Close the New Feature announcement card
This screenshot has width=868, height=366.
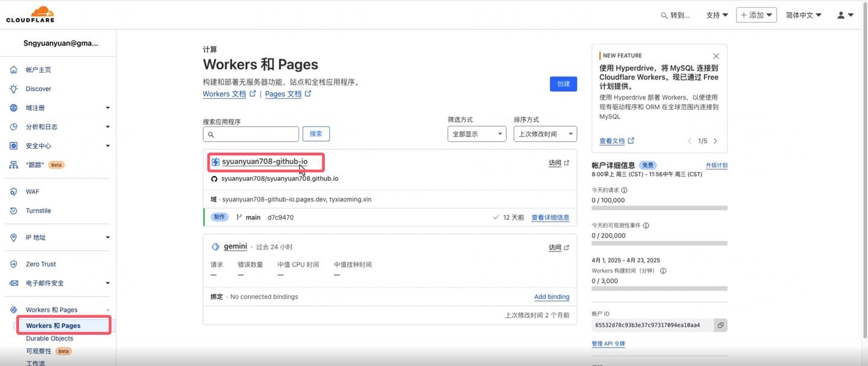click(x=715, y=56)
